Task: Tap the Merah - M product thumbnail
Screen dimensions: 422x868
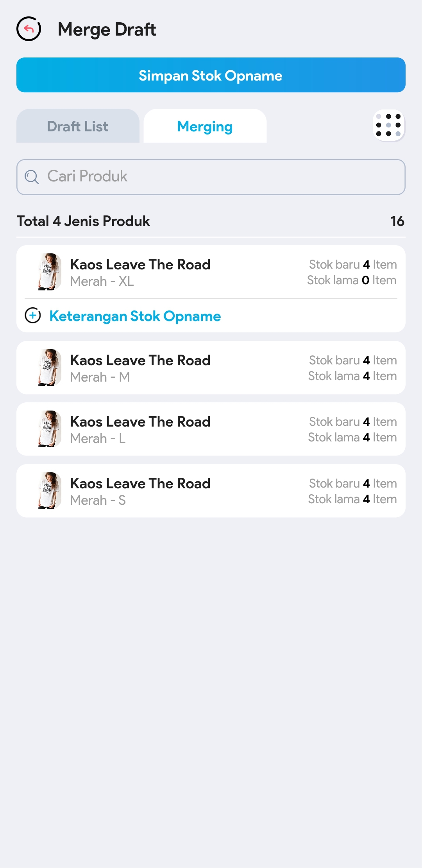Action: click(49, 368)
